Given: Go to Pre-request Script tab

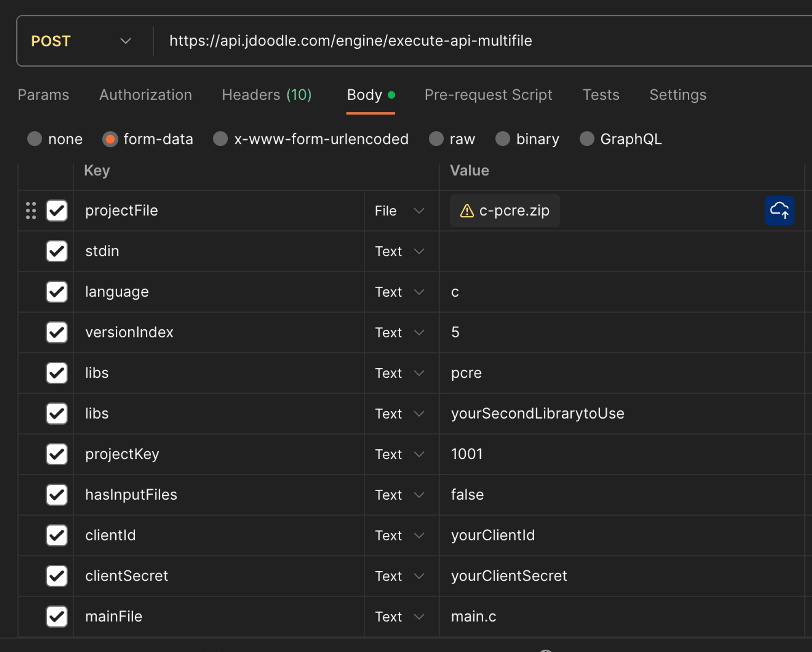Looking at the screenshot, I should [x=488, y=95].
